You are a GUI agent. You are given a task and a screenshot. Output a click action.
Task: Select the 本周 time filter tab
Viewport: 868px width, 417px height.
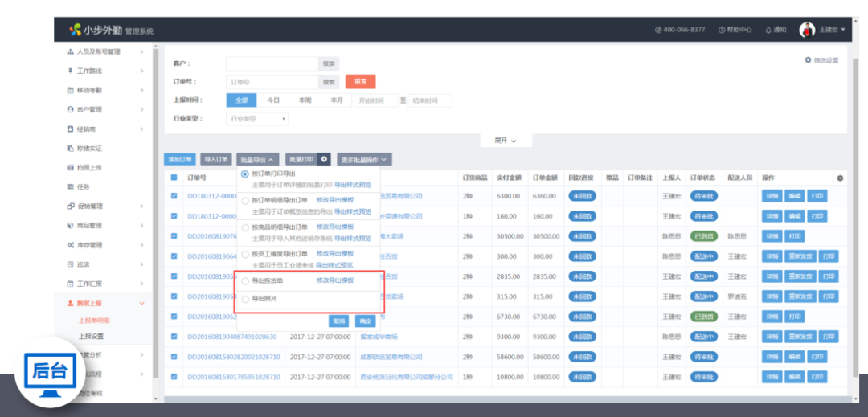click(305, 100)
